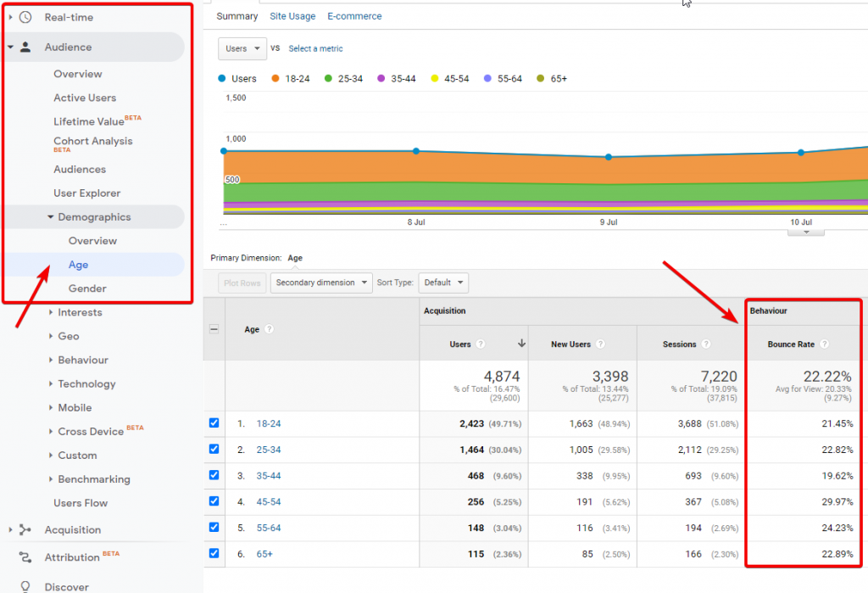Click the Attribution icon in sidebar
The height and width of the screenshot is (593, 868).
tap(25, 557)
